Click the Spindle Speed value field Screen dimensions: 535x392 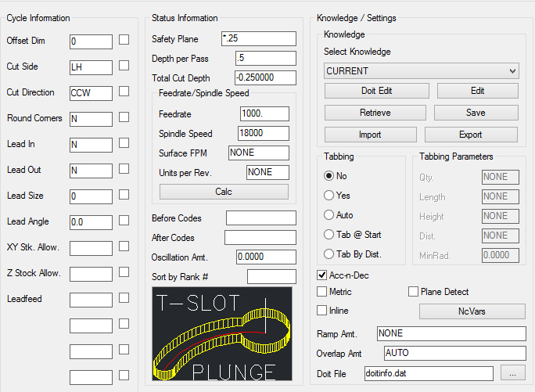[x=264, y=134]
